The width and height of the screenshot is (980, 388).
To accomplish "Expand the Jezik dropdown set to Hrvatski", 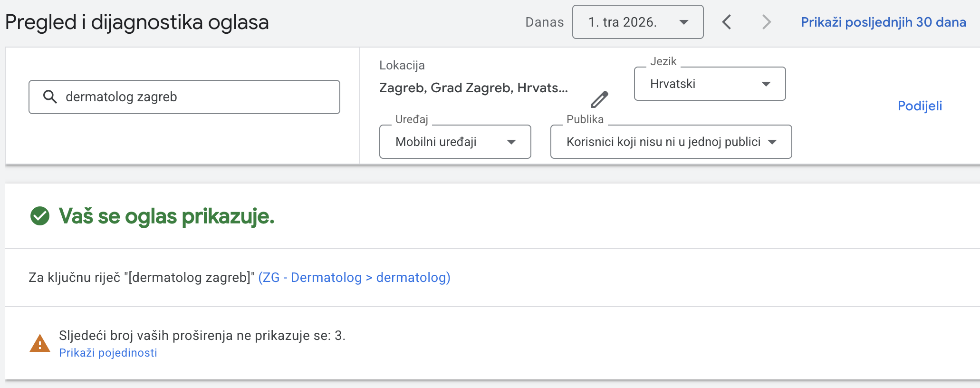I will [710, 84].
